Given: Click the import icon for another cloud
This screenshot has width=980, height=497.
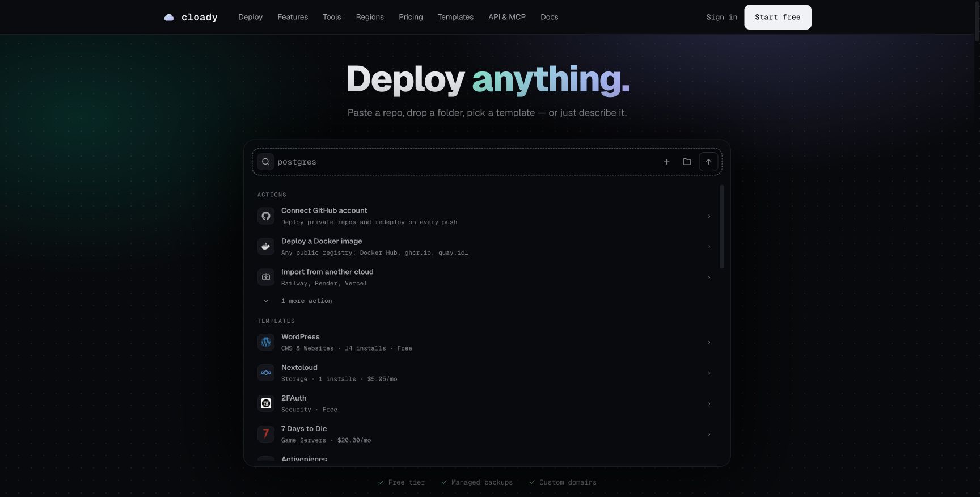Looking at the screenshot, I should tap(266, 277).
